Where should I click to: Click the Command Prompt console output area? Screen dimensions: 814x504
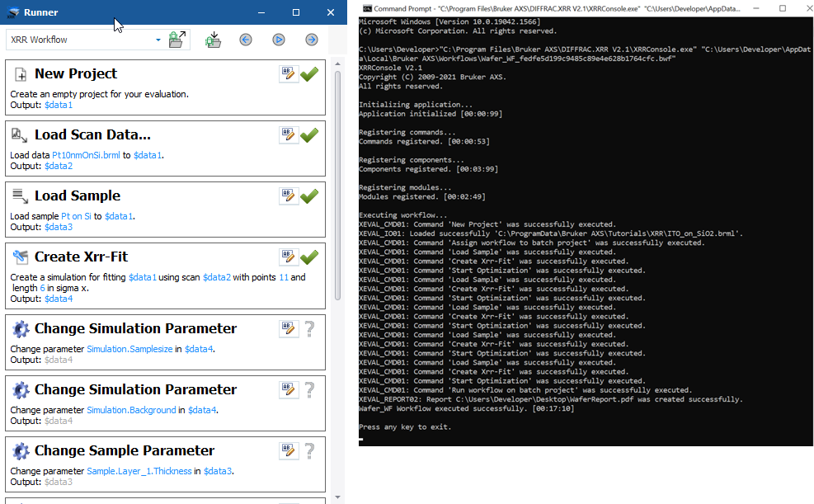585,231
